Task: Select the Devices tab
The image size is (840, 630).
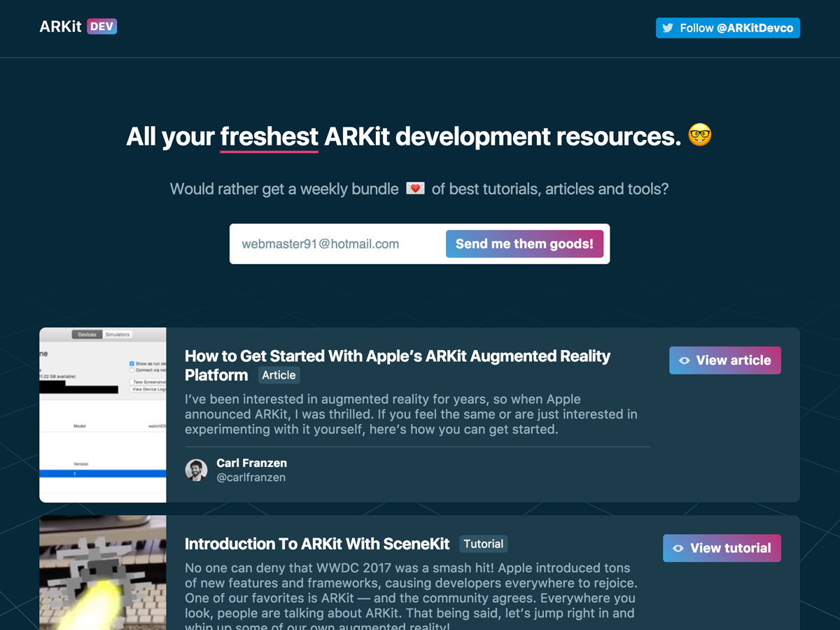Action: click(87, 335)
